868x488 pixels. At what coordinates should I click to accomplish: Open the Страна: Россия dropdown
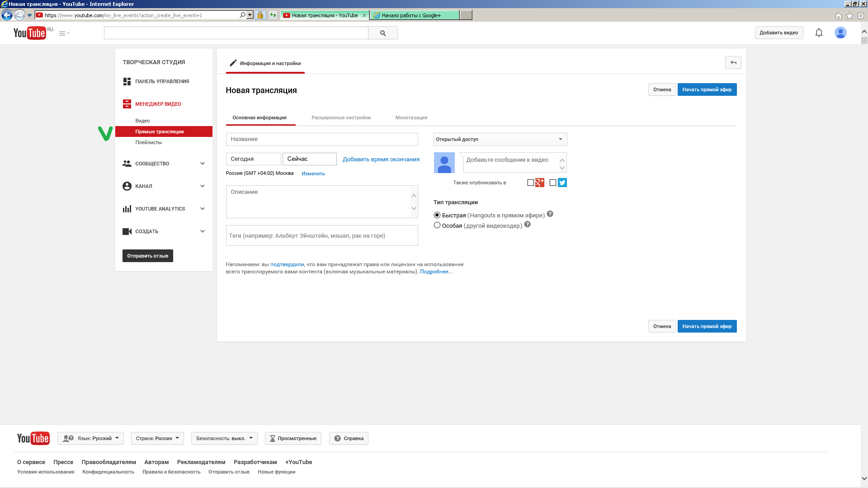[x=157, y=438]
